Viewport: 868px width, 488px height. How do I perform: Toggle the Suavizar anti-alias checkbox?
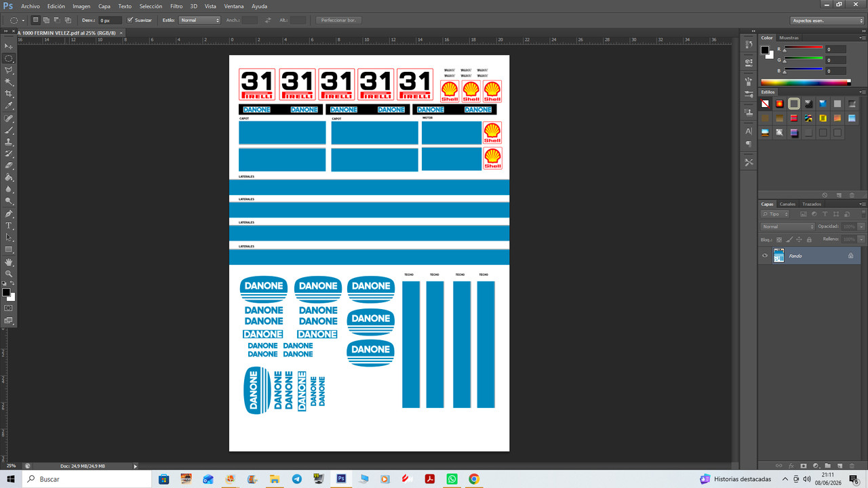coord(130,20)
